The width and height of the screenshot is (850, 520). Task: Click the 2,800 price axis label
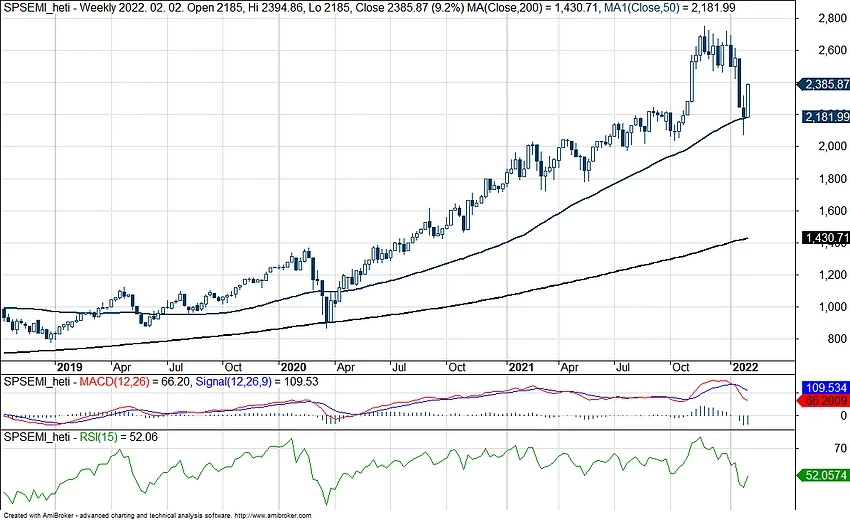[x=832, y=18]
